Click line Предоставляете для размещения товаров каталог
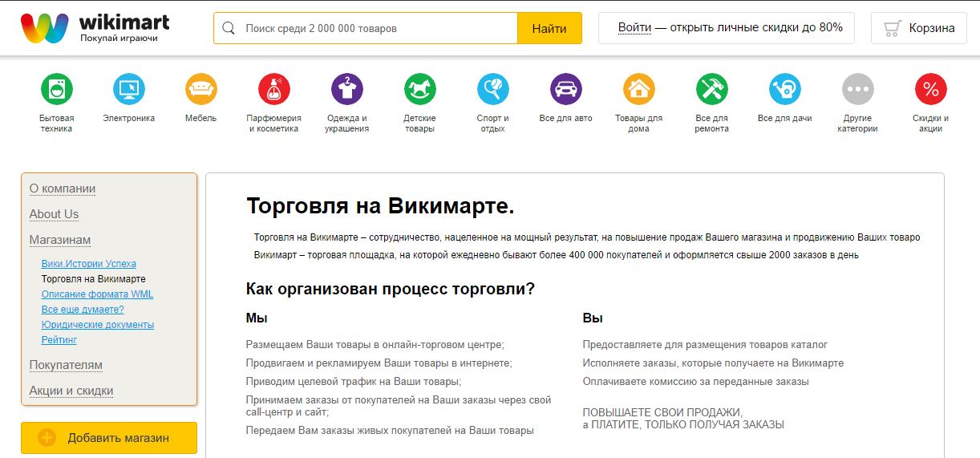The height and width of the screenshot is (458, 980). coord(706,345)
